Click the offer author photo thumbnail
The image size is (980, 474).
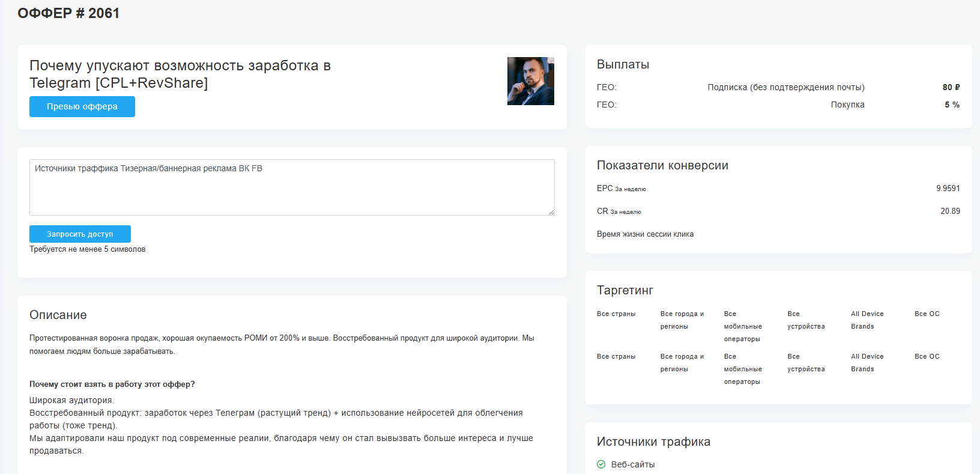[531, 81]
